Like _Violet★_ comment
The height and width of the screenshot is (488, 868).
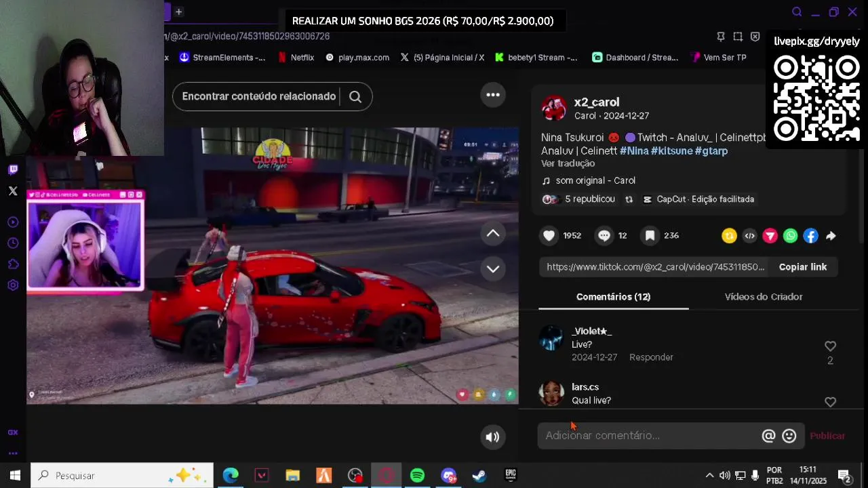830,346
